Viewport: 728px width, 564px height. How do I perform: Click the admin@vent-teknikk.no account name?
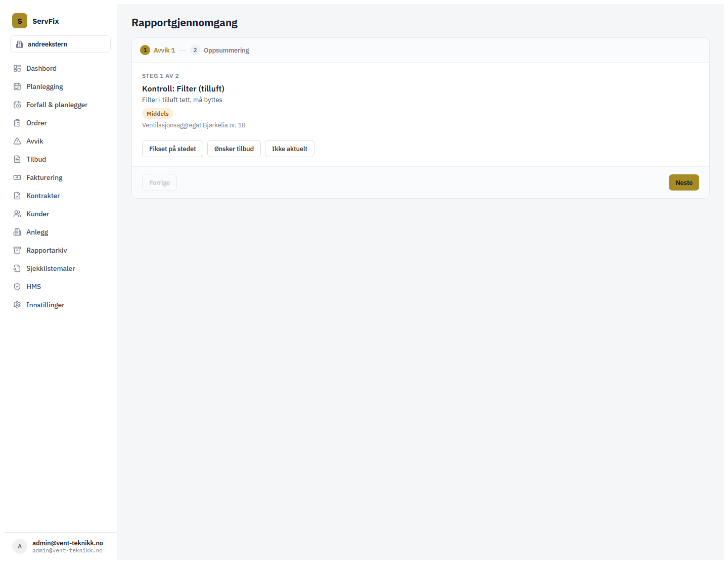pyautogui.click(x=68, y=543)
